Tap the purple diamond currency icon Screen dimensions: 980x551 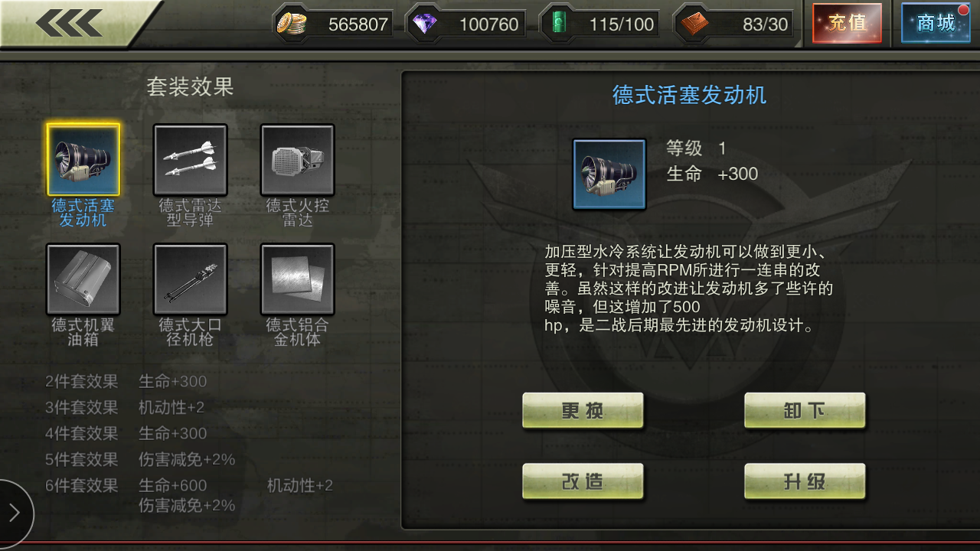coord(423,24)
